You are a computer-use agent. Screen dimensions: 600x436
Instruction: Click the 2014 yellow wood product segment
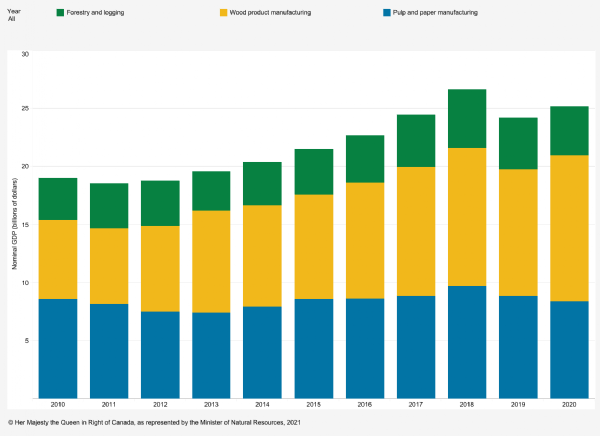click(x=264, y=255)
